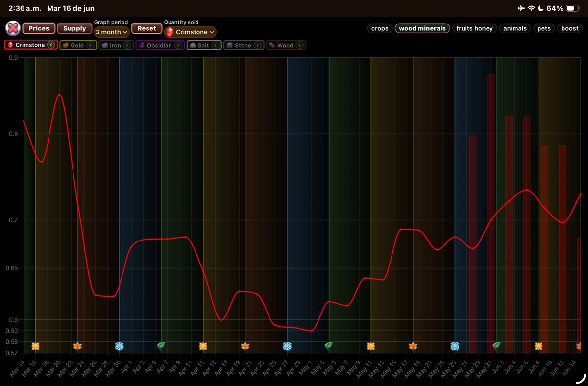The width and height of the screenshot is (588, 386).
Task: Click the spring green leaf icon at Apr 7
Action: (x=161, y=346)
